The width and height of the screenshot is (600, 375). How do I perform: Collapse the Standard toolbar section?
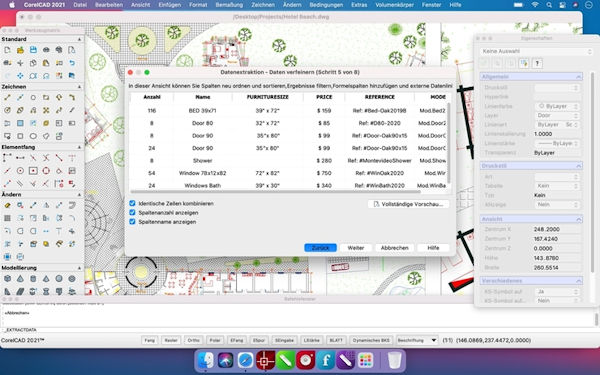pyautogui.click(x=80, y=39)
